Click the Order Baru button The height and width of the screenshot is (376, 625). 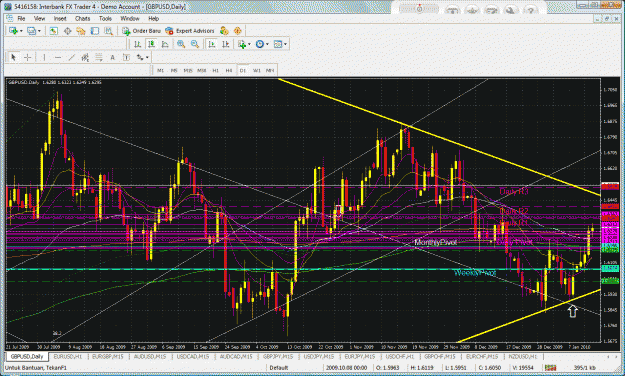tap(142, 31)
